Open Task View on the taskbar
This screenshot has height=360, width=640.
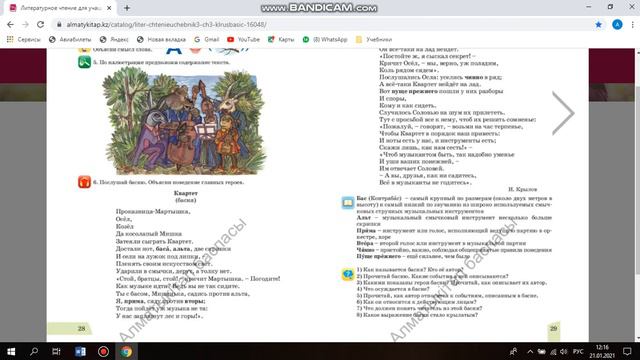tap(57, 351)
